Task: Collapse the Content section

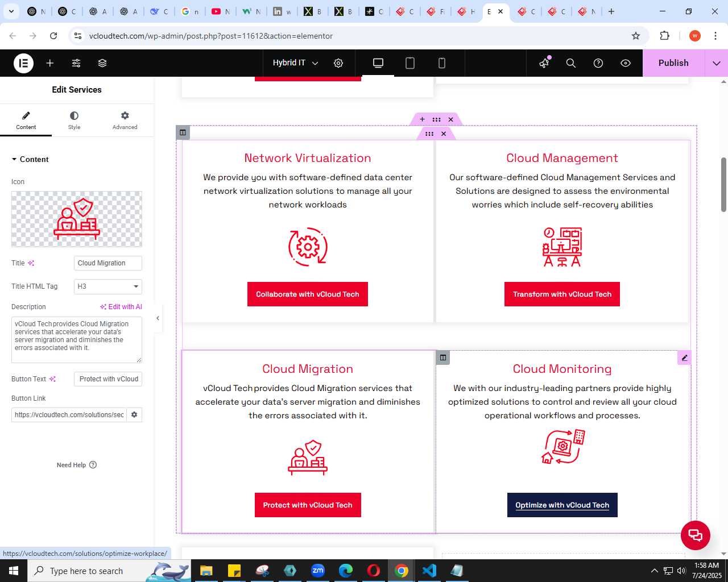Action: [30, 159]
